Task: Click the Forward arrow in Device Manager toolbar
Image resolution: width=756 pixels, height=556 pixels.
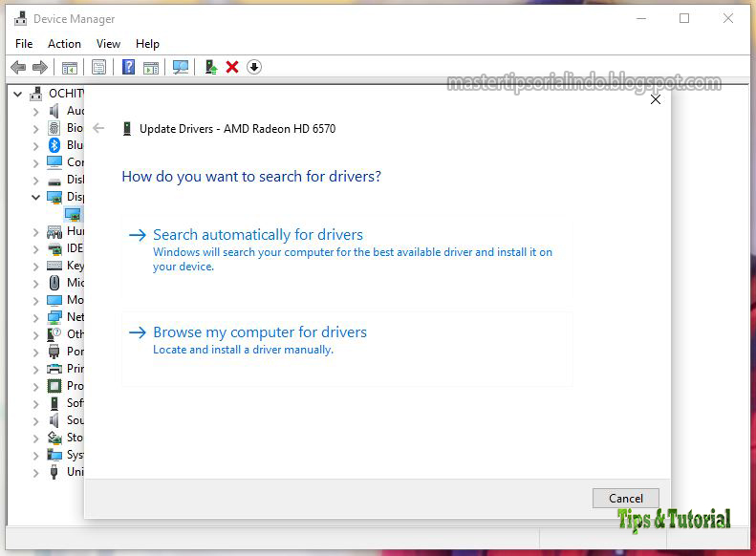Action: 40,67
